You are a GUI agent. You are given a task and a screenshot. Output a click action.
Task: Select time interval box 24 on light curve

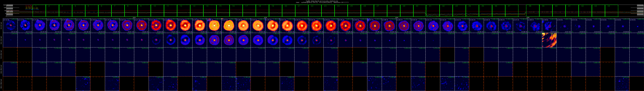tap(341, 11)
